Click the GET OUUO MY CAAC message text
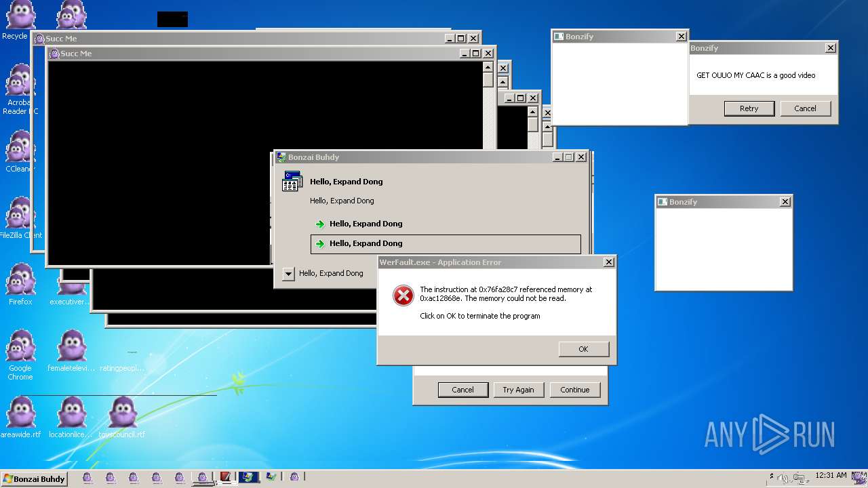This screenshot has height=488, width=868. pyautogui.click(x=755, y=75)
